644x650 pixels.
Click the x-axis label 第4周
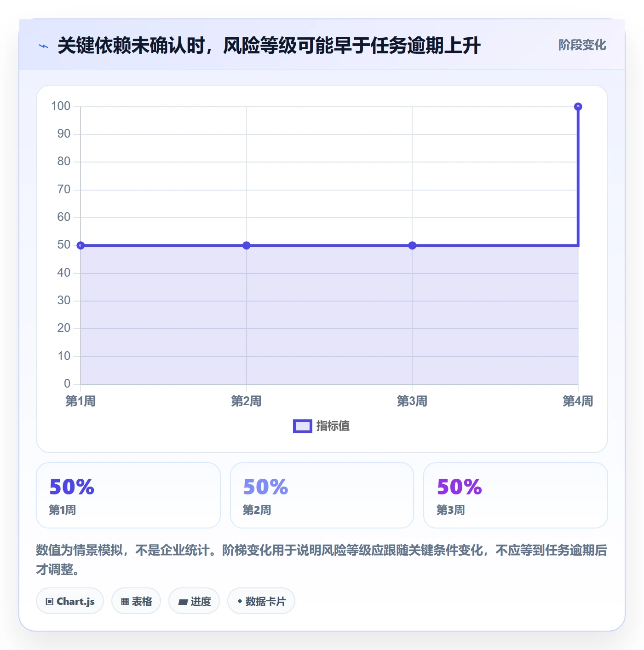578,401
